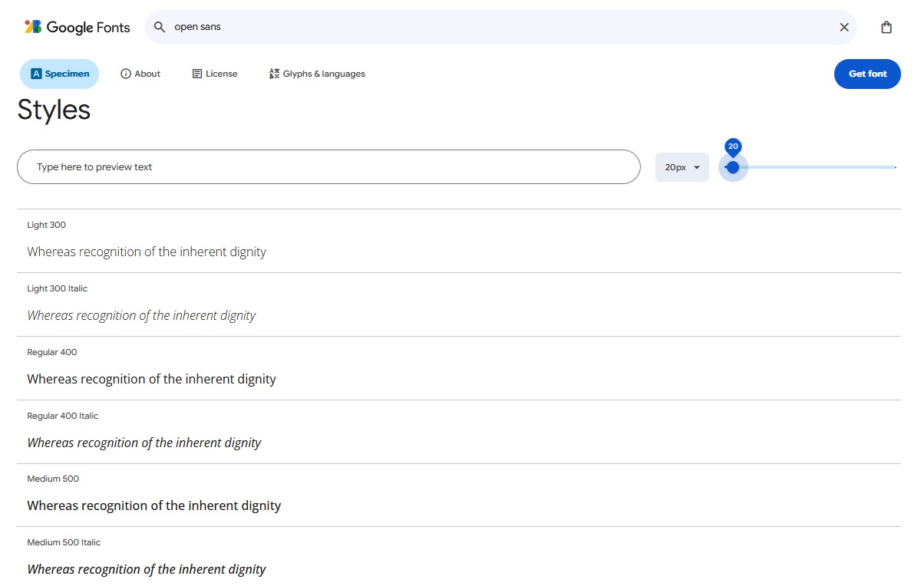Click the Light 300 Italic label

pyautogui.click(x=58, y=289)
